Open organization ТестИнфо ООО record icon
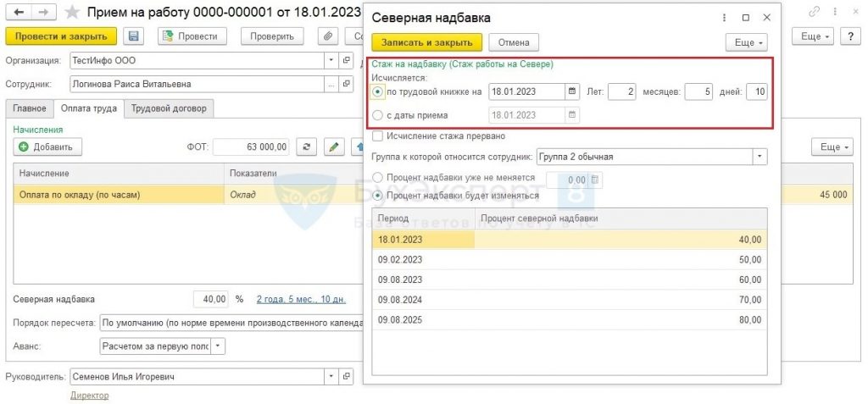868x404 pixels. click(x=346, y=60)
